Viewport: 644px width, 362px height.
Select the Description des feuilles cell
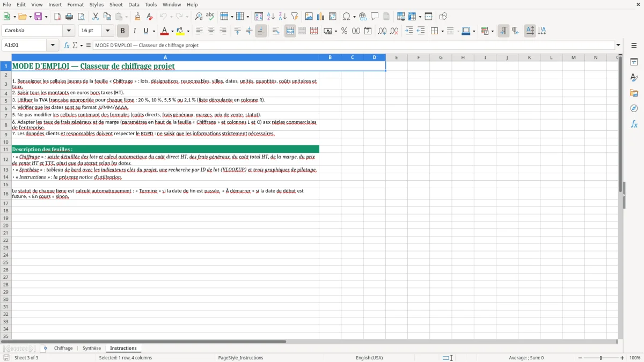[165, 149]
